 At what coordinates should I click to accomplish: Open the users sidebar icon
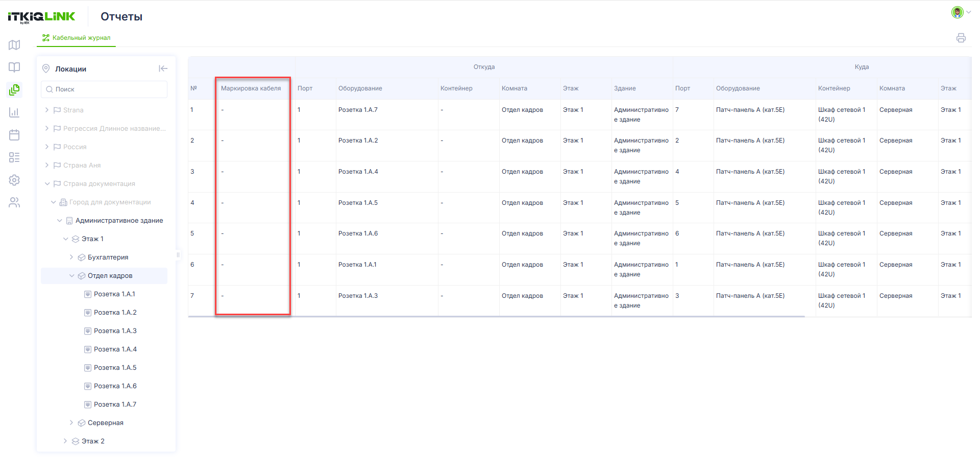14,202
